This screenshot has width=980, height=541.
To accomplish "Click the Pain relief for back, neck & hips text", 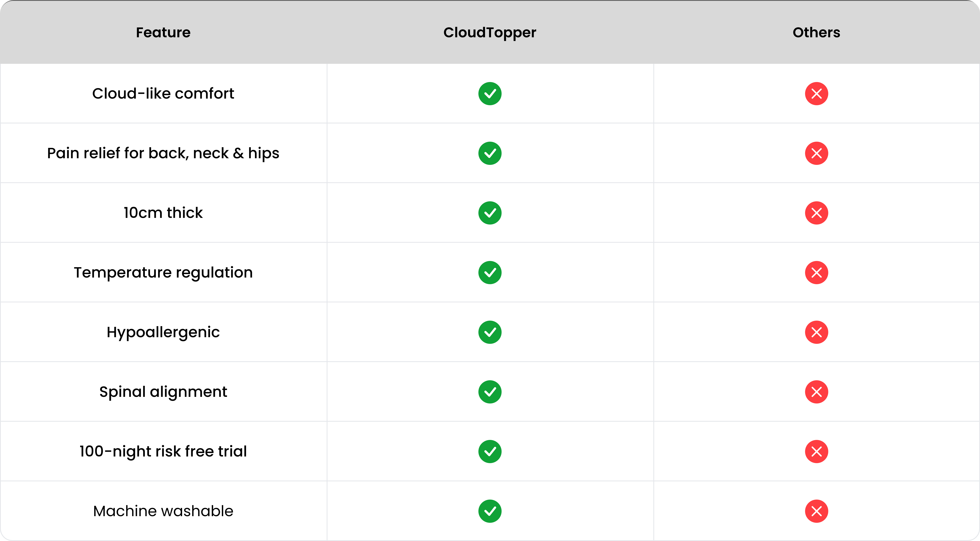I will coord(163,153).
